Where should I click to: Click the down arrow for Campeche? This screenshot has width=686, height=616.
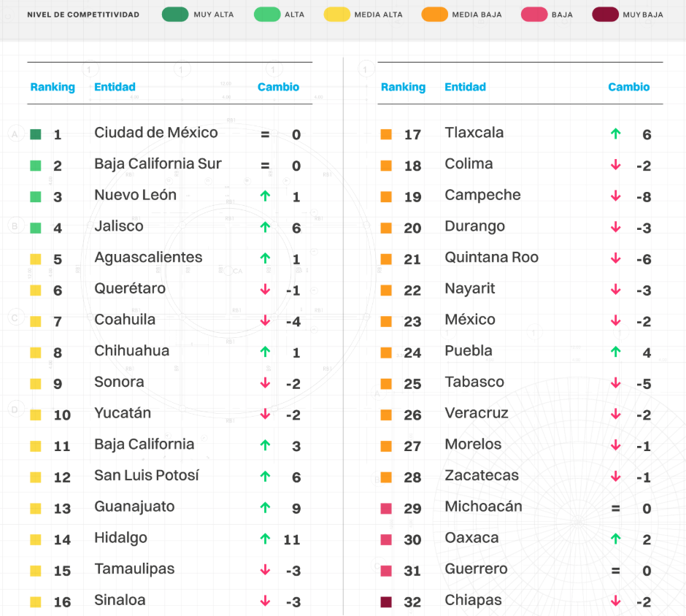click(x=615, y=196)
